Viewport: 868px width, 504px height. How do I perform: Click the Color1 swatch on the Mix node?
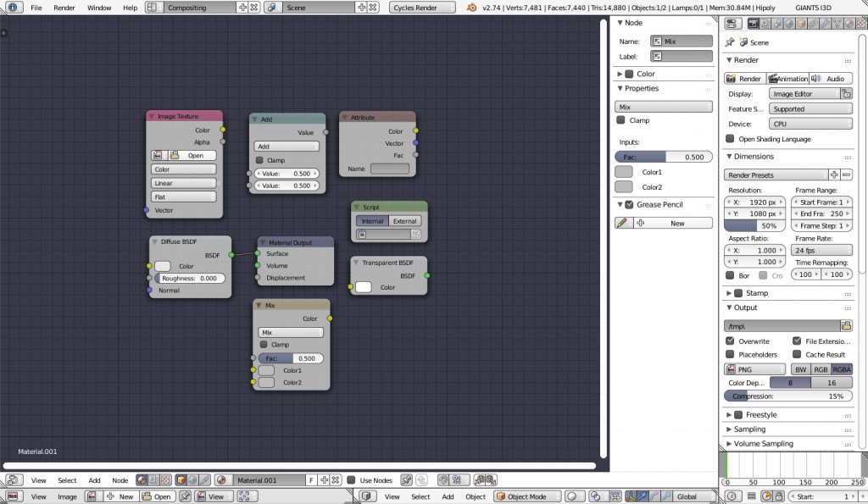coord(267,370)
